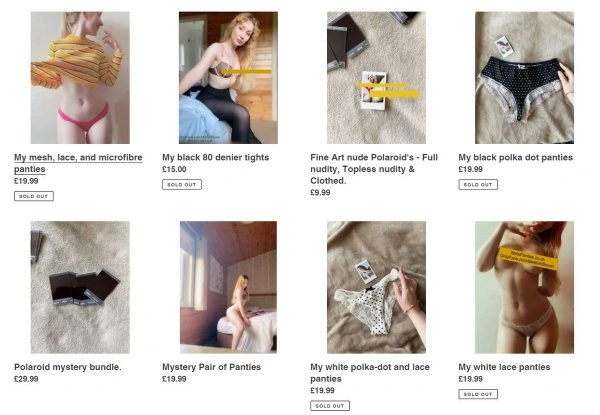Open the black polka dot product photo
The width and height of the screenshot is (600, 415).
coord(524,78)
